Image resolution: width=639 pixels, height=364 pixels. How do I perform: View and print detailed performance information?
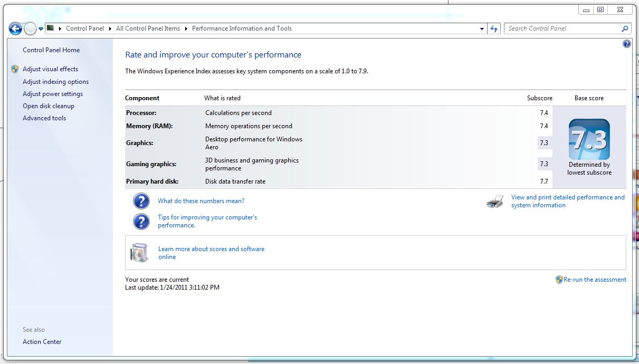568,201
